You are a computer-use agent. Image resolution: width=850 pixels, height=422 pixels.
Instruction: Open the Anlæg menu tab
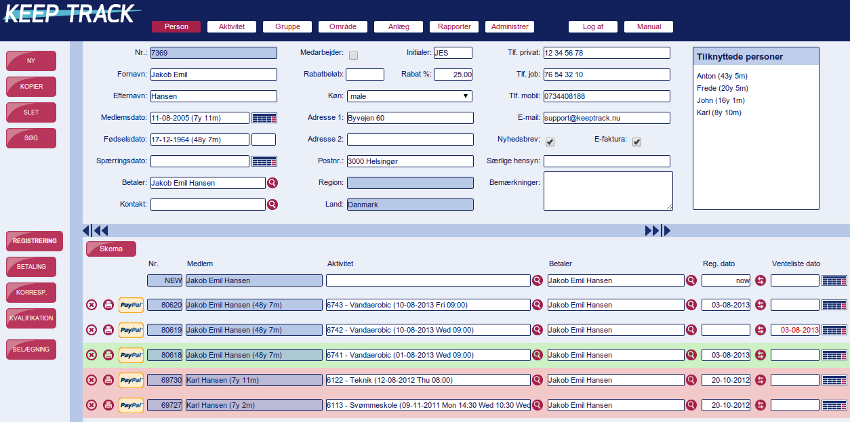[398, 27]
